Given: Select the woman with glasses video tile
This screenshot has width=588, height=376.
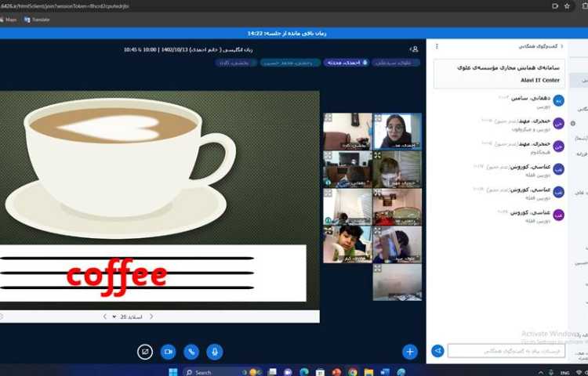Looking at the screenshot, I should pyautogui.click(x=397, y=132).
